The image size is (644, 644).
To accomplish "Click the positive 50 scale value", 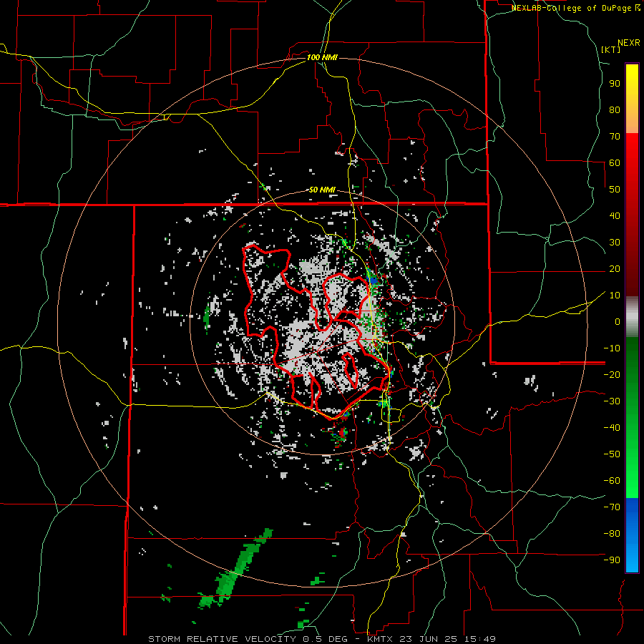I will pyautogui.click(x=615, y=190).
